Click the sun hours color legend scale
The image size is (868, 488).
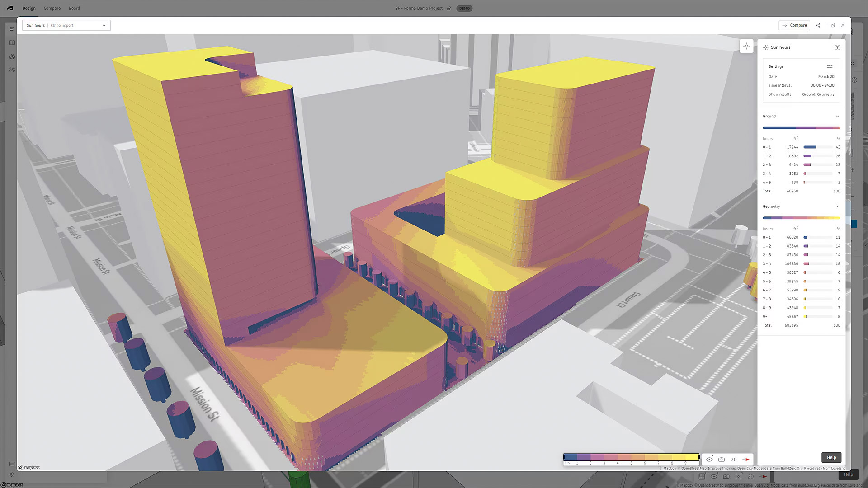[631, 458]
